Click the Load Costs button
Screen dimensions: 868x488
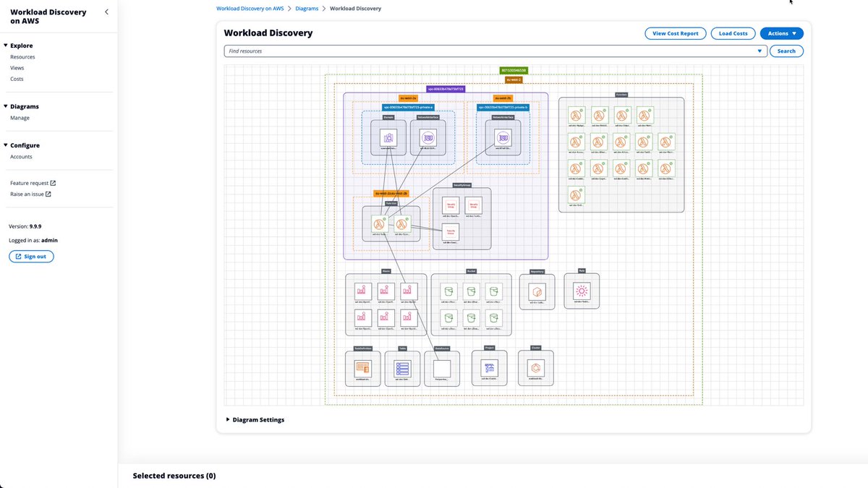pos(733,33)
